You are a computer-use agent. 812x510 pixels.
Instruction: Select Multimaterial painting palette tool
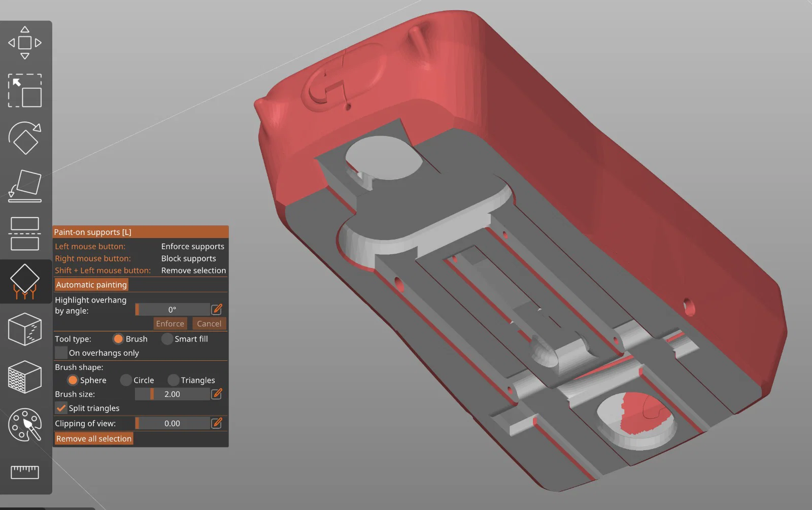[x=25, y=424]
